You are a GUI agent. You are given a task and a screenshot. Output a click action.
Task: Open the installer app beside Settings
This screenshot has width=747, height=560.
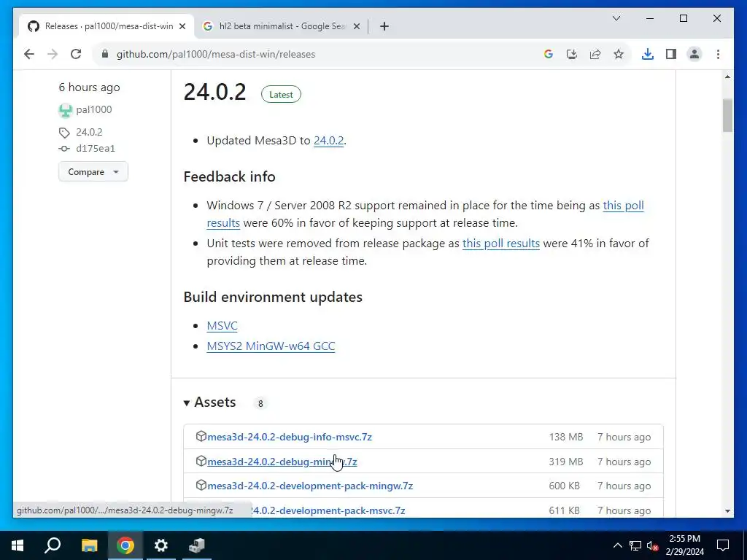tap(197, 545)
